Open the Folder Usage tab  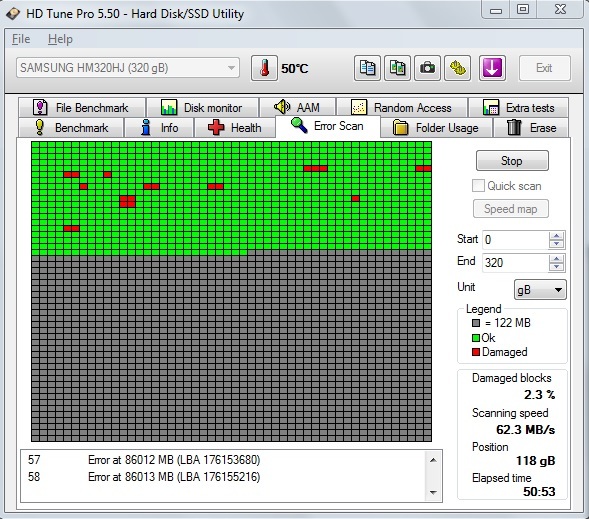click(436, 128)
